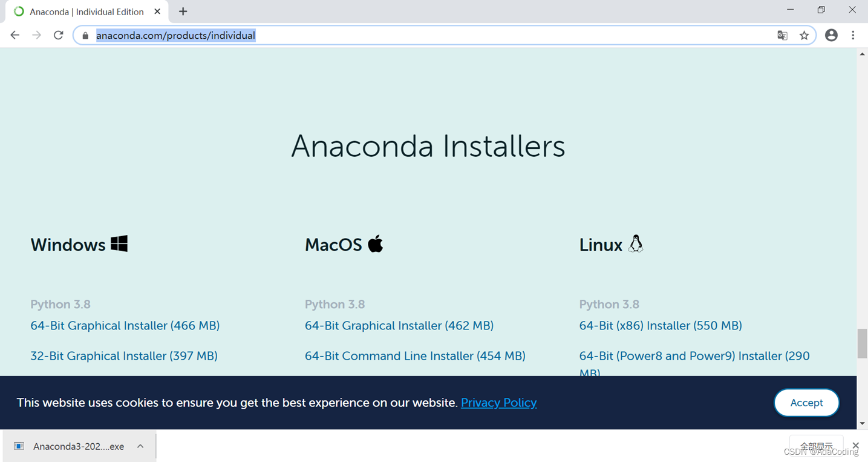Click the scrollbar down arrow

[862, 424]
